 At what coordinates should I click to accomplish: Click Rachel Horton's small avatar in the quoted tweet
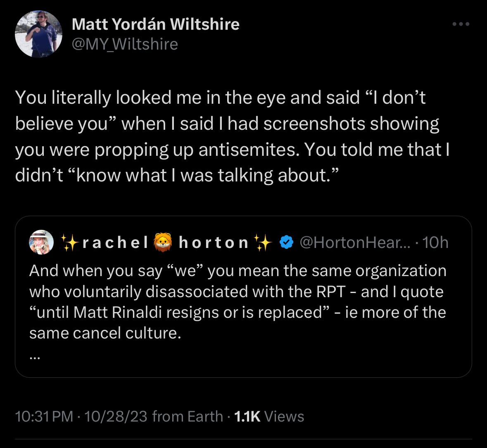pyautogui.click(x=41, y=242)
